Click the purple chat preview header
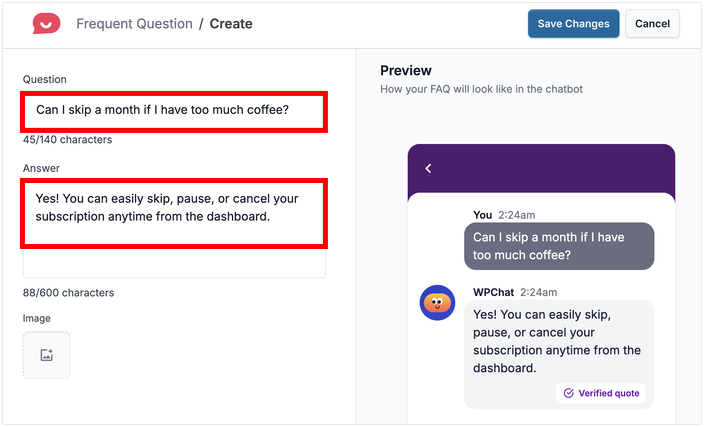 coord(541,168)
